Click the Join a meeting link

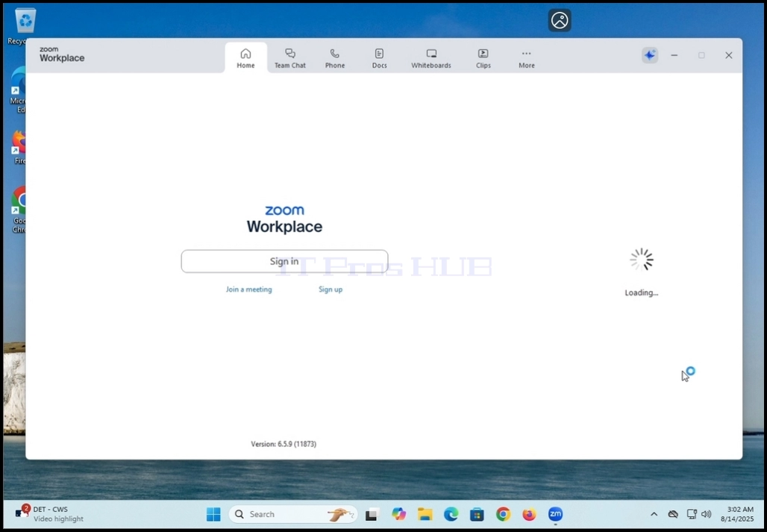248,290
